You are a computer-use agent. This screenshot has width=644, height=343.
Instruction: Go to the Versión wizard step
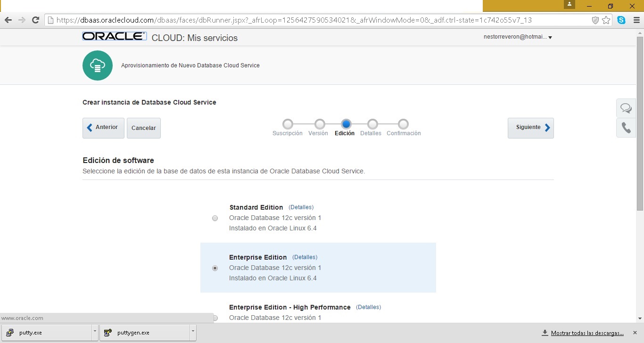[320, 124]
